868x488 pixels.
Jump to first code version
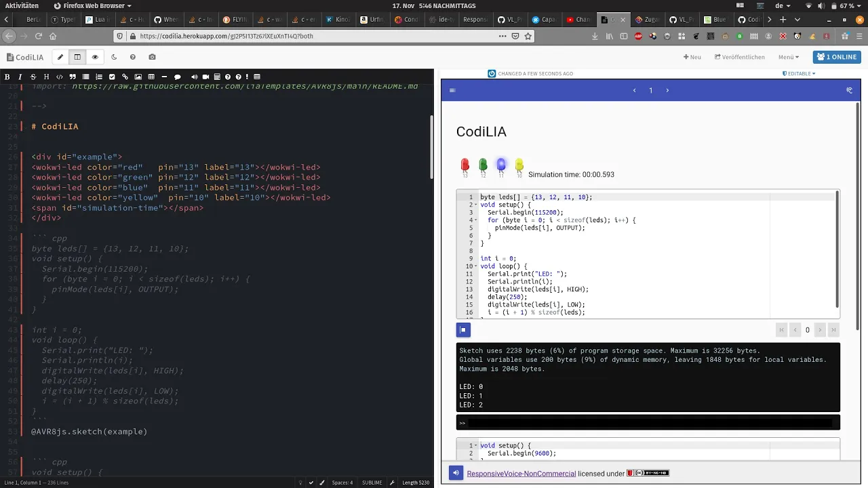coord(782,330)
